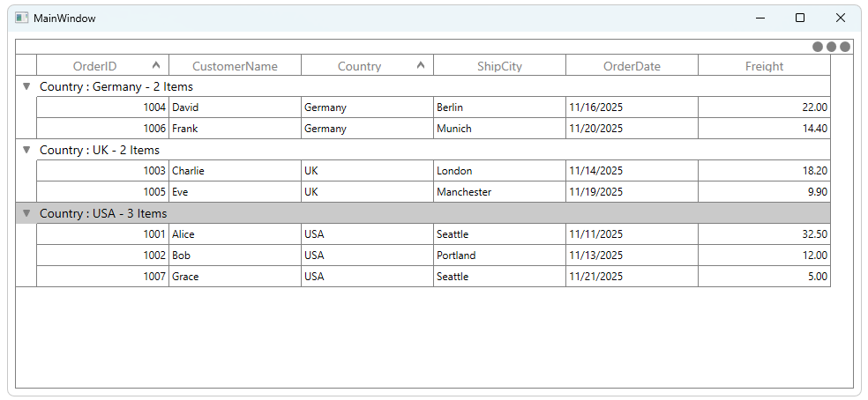Click the OrderID sort arrow icon
The image size is (868, 400).
point(156,65)
